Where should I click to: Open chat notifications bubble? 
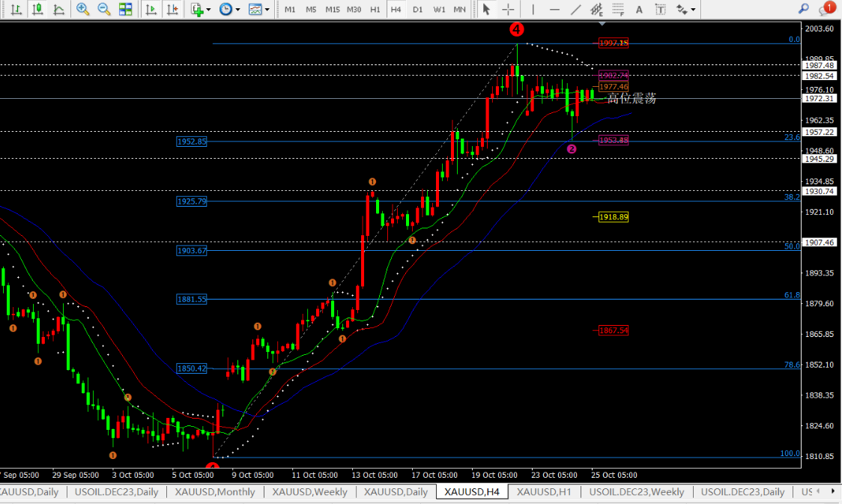point(827,8)
